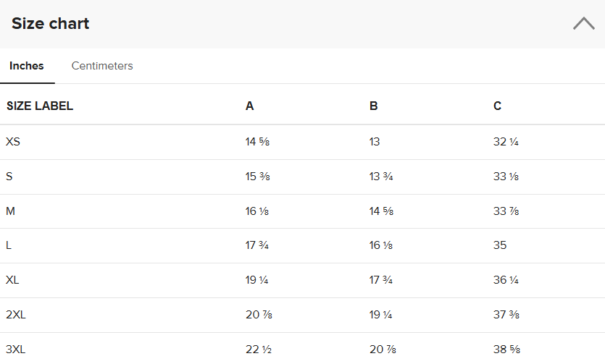This screenshot has height=364, width=605.
Task: Select the M size label
Action: coord(10,211)
